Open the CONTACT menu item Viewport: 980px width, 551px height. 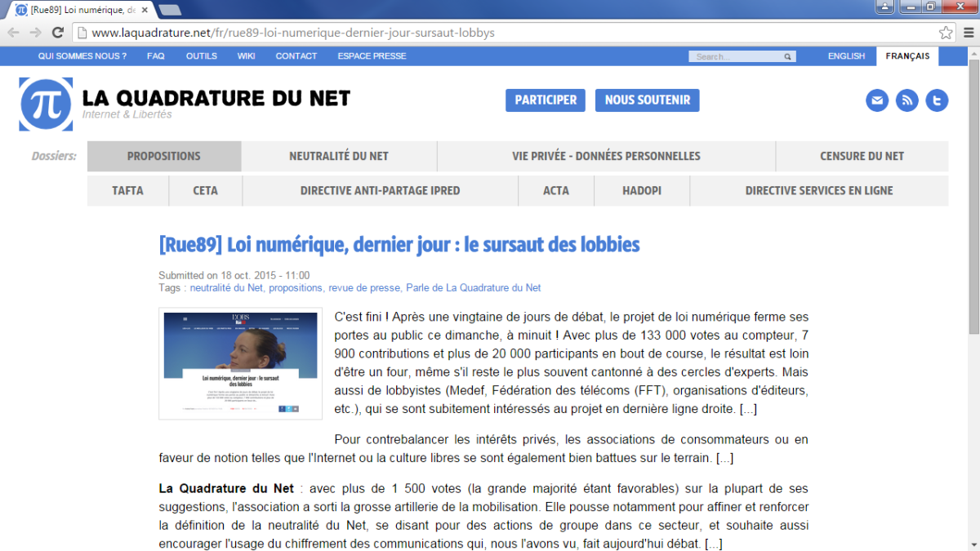tap(296, 56)
